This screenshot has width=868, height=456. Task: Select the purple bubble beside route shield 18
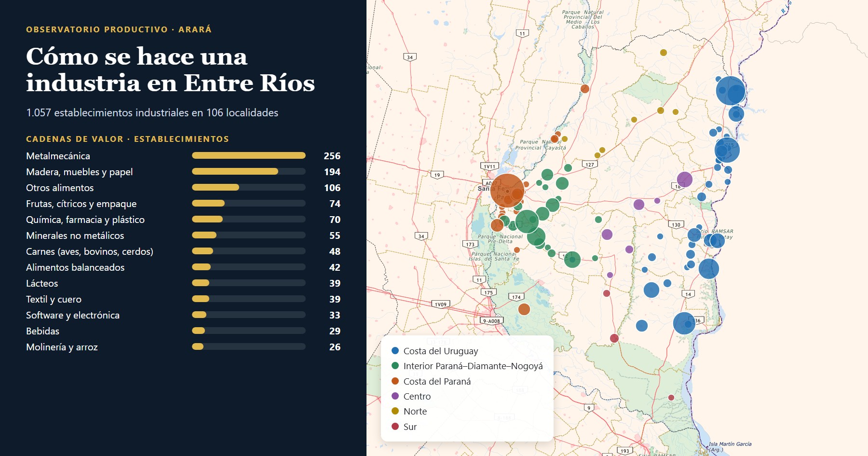[685, 180]
